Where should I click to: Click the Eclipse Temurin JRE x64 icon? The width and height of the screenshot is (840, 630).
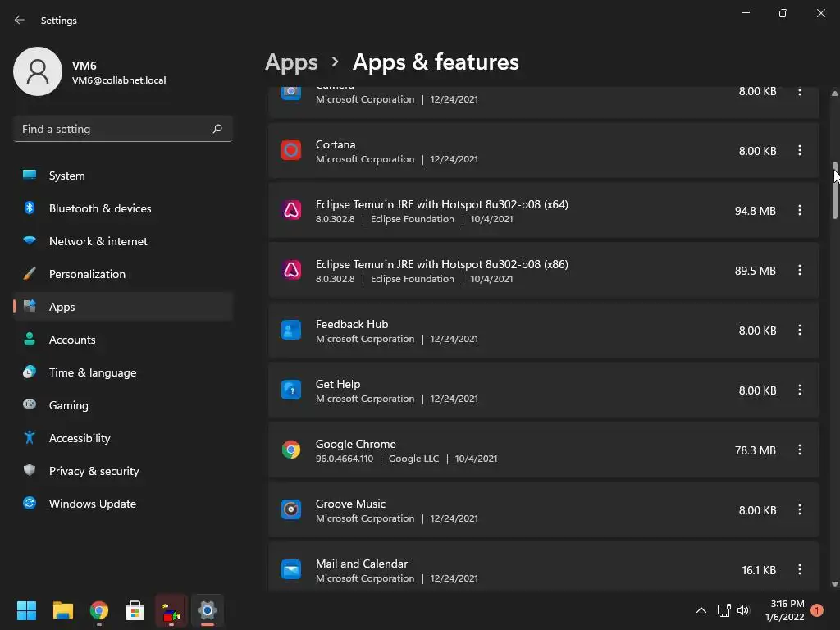click(x=291, y=211)
